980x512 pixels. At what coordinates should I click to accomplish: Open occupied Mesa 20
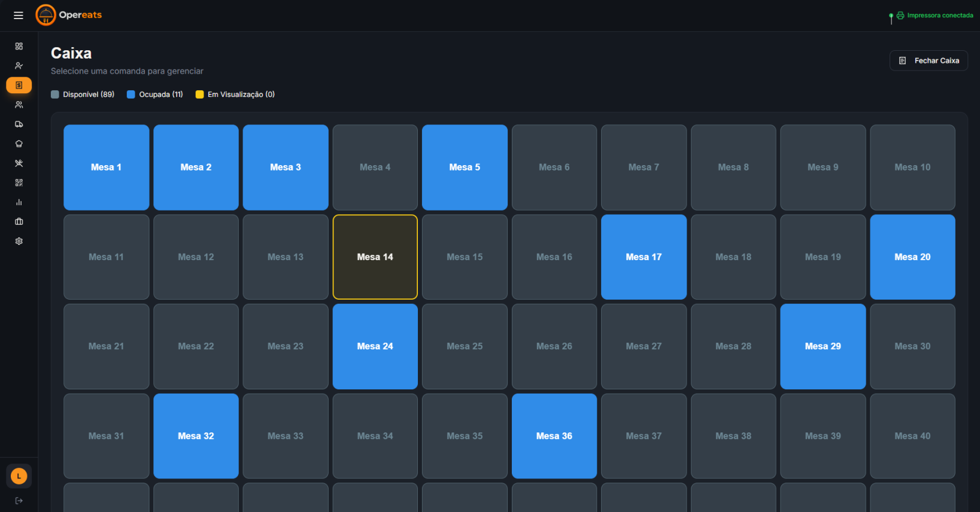[913, 257]
